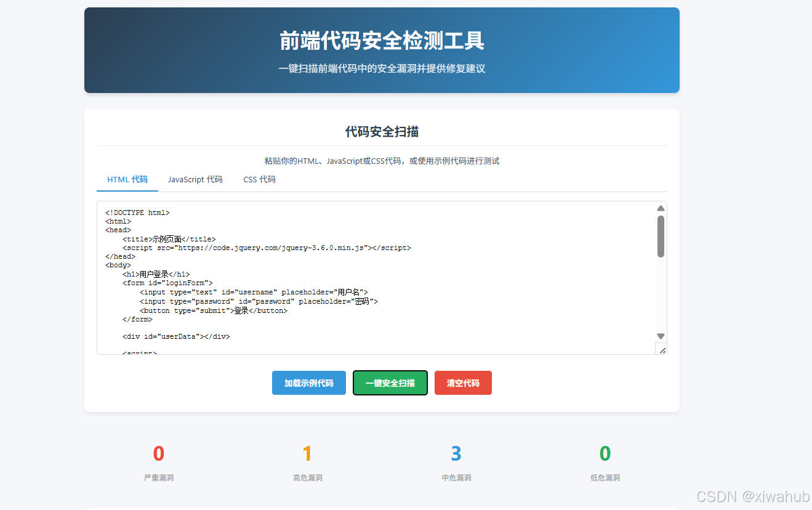The height and width of the screenshot is (510, 812).
Task: Click the 高危漏洞 label
Action: tap(308, 478)
